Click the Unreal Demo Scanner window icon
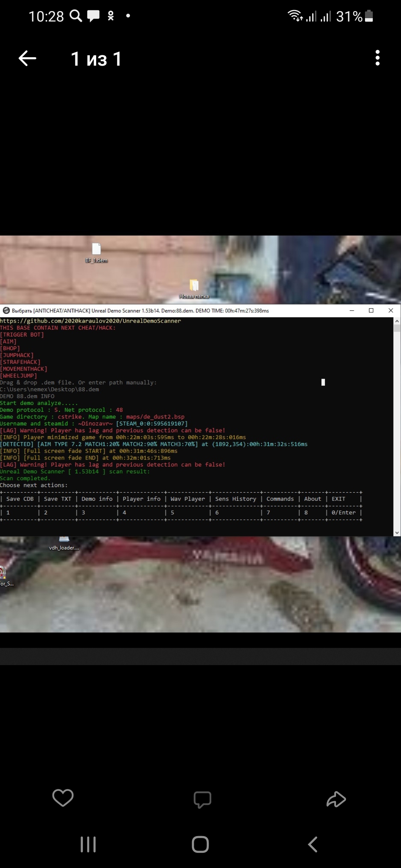The height and width of the screenshot is (868, 401). tap(6, 310)
